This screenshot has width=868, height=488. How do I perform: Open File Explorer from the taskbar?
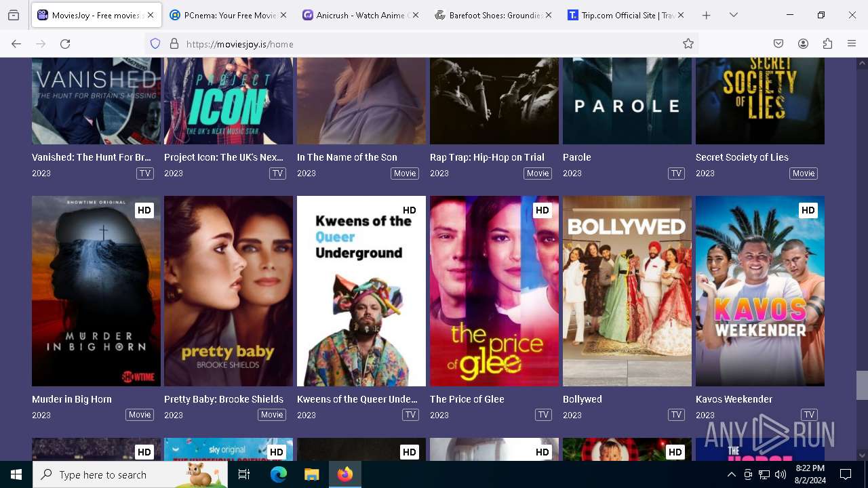[311, 474]
